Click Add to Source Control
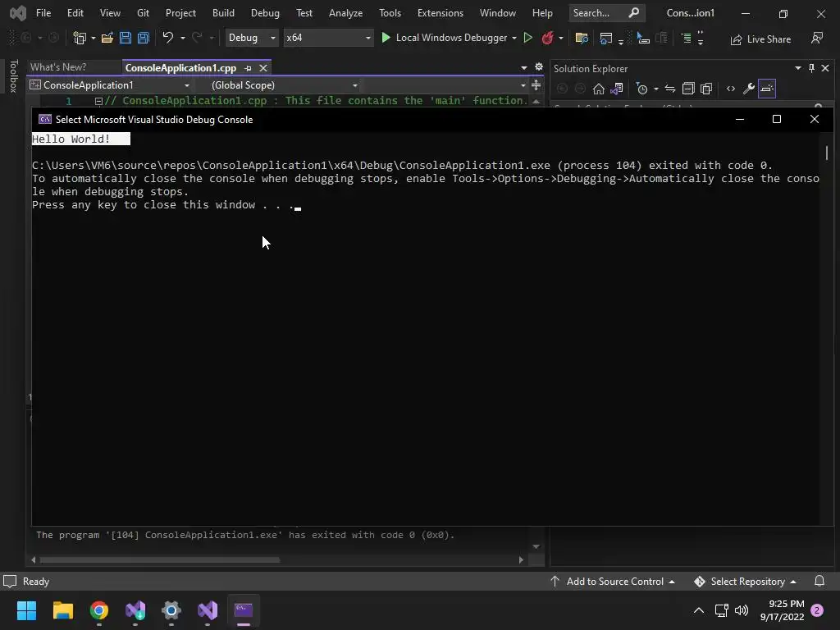This screenshot has width=840, height=630. (613, 582)
